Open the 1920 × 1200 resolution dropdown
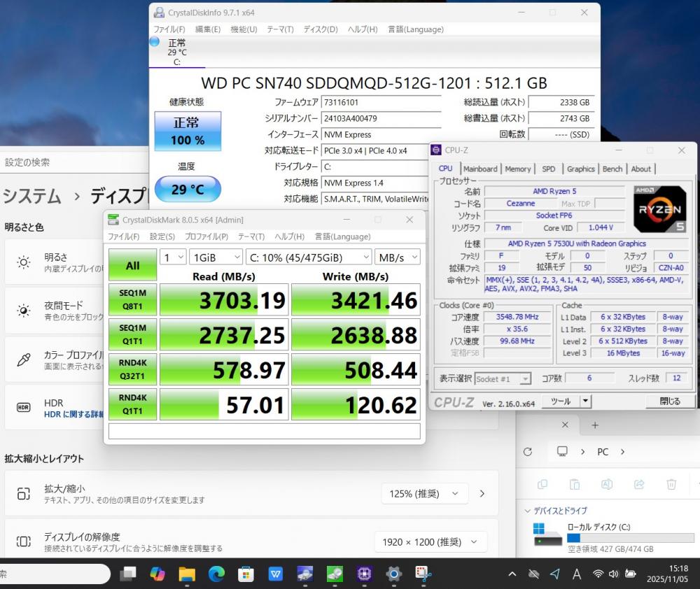The image size is (700, 589). pyautogui.click(x=430, y=541)
